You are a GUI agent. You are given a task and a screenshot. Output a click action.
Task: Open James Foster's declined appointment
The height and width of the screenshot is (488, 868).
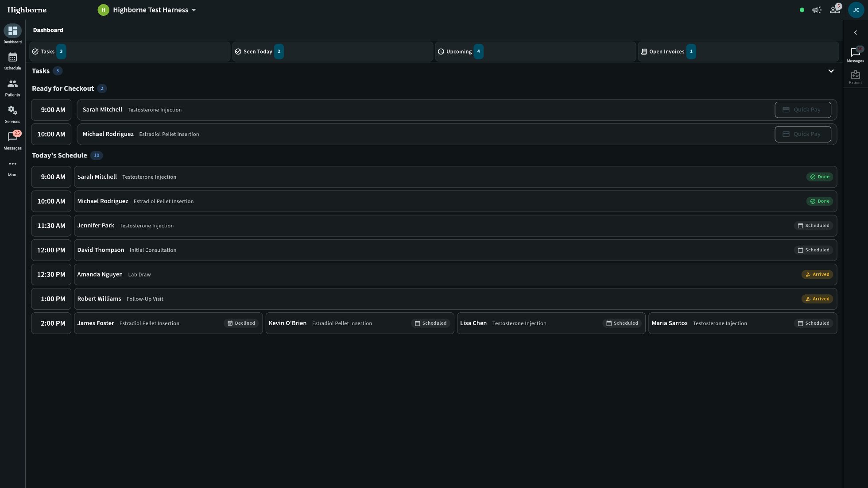[x=168, y=323]
